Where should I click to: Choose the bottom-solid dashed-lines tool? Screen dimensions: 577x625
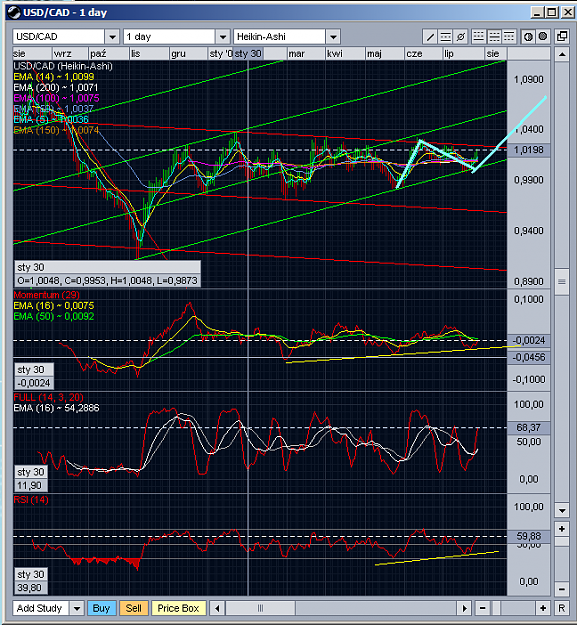[479, 37]
